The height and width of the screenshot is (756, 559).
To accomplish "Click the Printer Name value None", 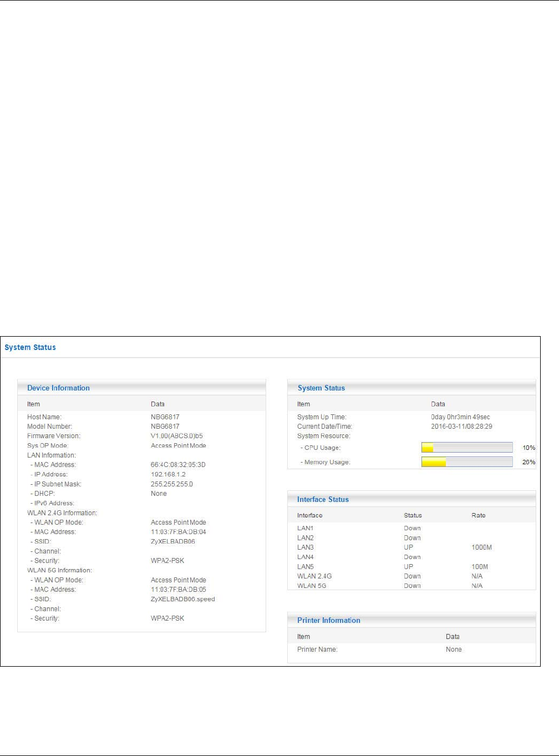I will click(x=454, y=650).
